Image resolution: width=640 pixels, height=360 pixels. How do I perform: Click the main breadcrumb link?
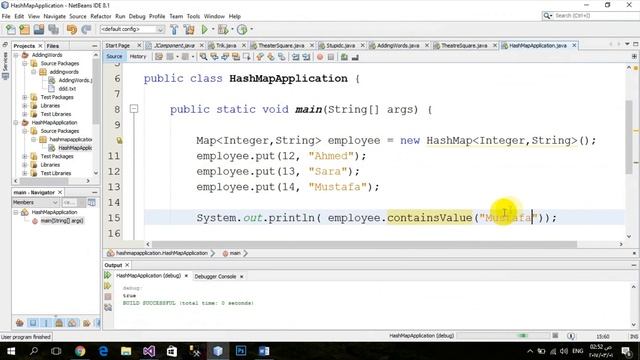pos(235,253)
